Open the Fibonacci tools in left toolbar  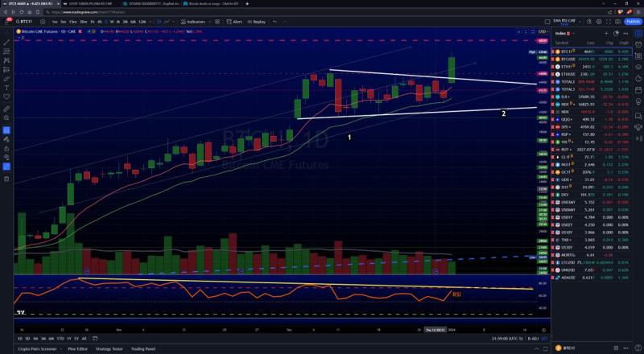[6, 51]
